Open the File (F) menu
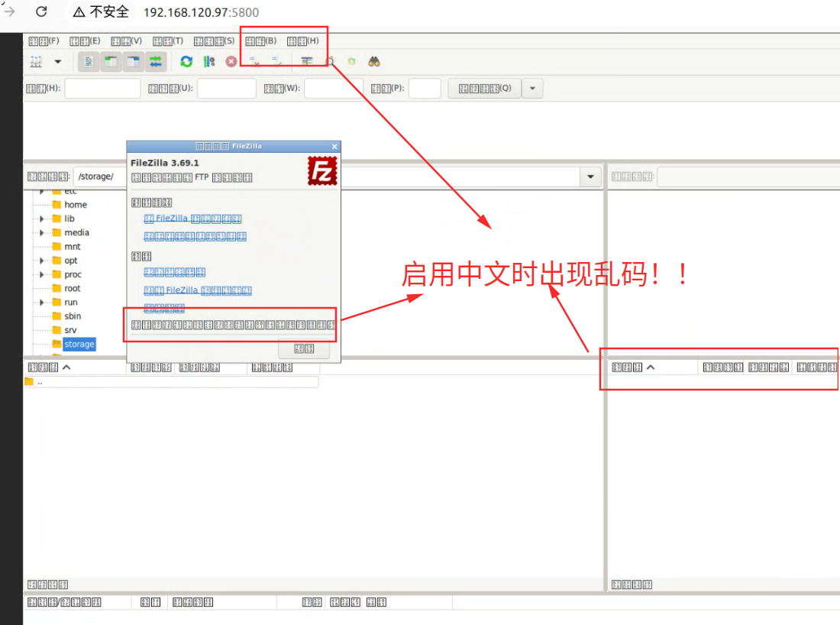Viewport: 840px width, 625px height. (44, 40)
